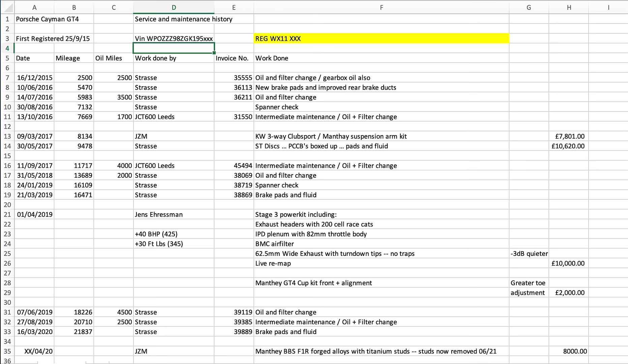Select invoice number 38069
Screen dimensions: 628x364
click(x=234, y=175)
